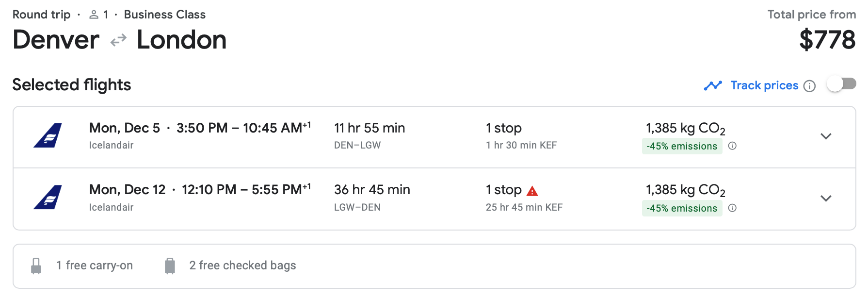Enable the Track prices toggle

click(841, 84)
